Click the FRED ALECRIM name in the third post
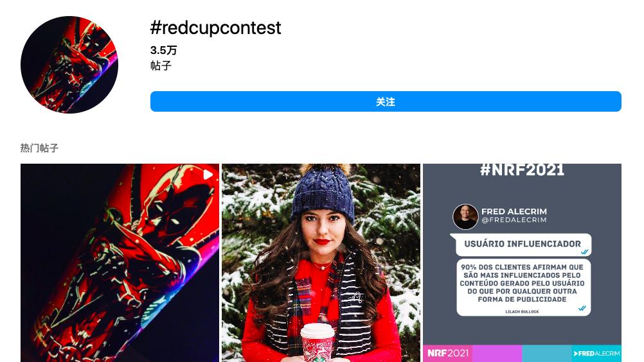Image resolution: width=644 pixels, height=362 pixels. tap(514, 212)
